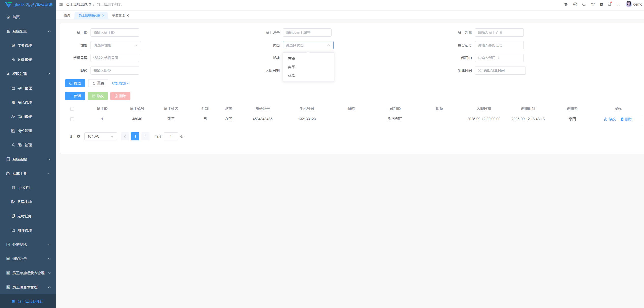Screen dimensions: 644x308
Task: Choose 离职 from status dropdown
Action: [x=292, y=67]
